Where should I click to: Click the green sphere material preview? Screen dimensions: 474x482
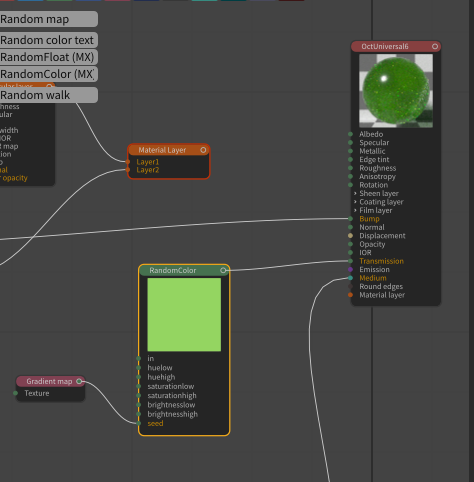click(396, 91)
